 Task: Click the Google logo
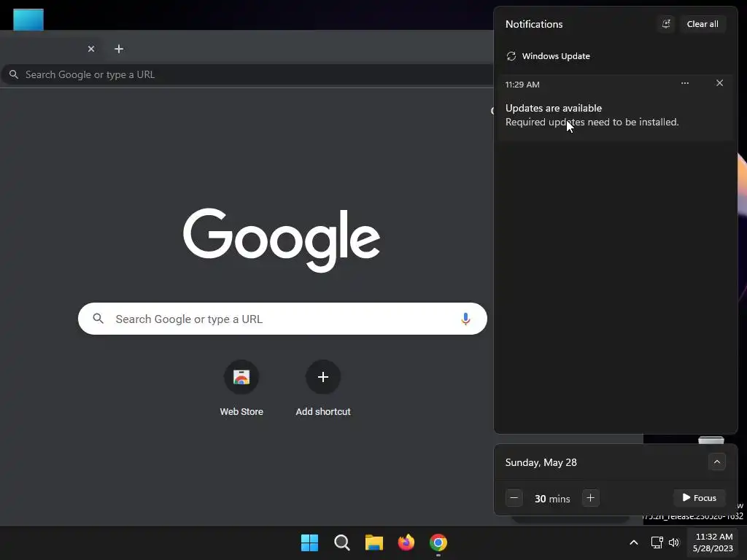[282, 240]
